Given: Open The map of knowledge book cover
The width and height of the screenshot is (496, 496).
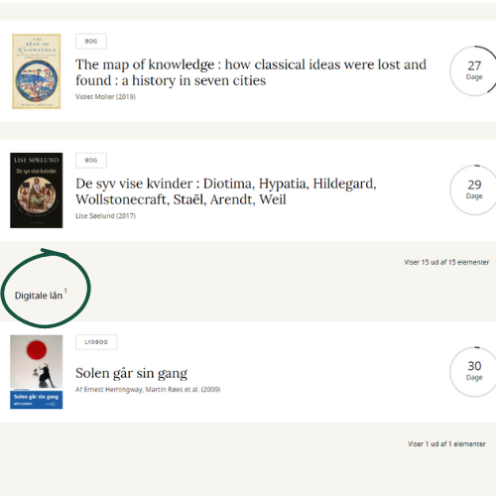Looking at the screenshot, I should (36, 71).
